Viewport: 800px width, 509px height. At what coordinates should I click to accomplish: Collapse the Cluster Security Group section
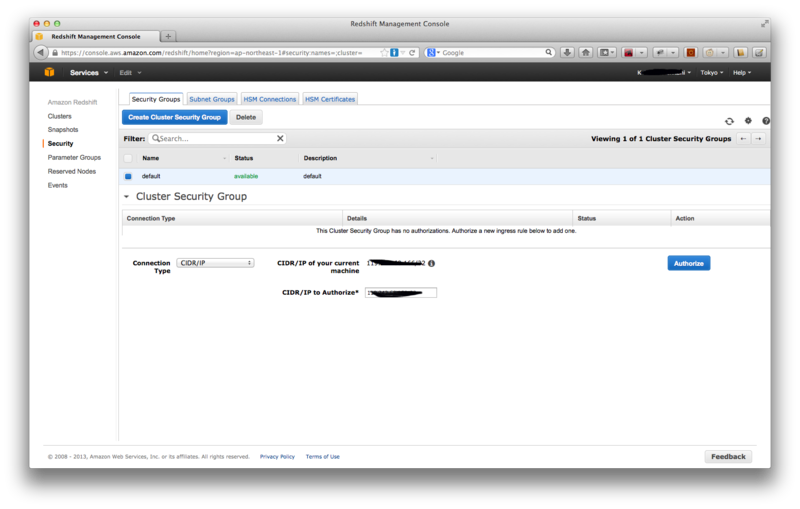click(127, 196)
